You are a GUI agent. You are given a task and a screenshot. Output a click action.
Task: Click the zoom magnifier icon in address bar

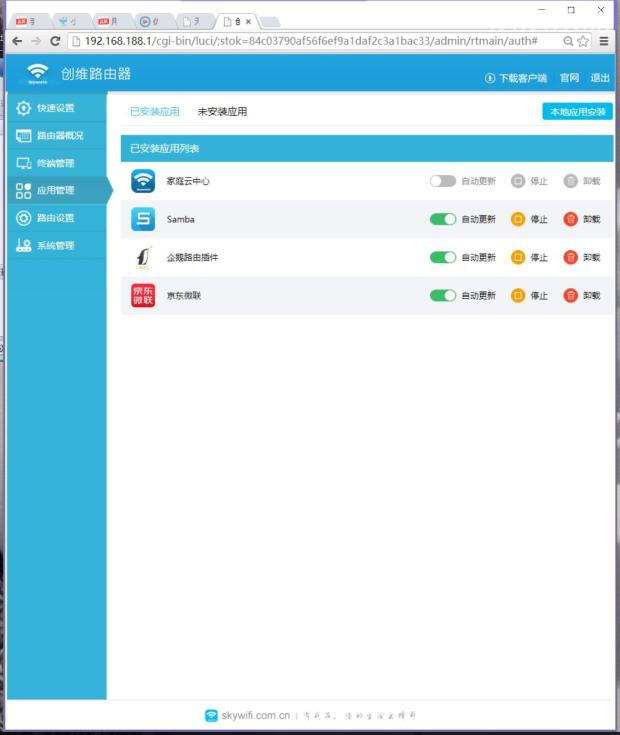coord(568,41)
